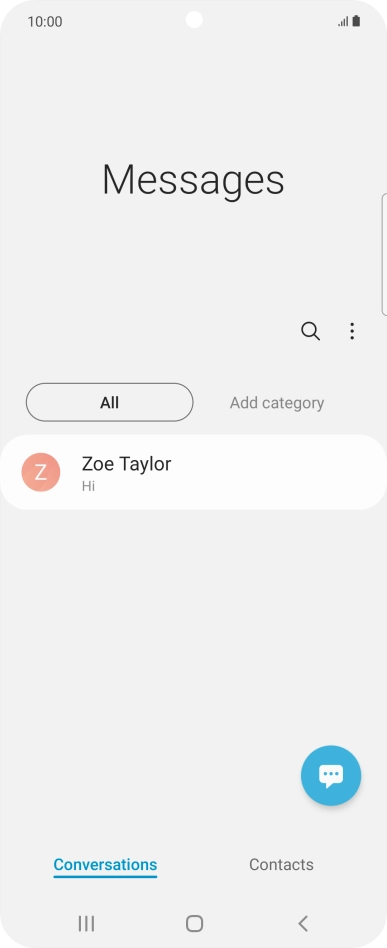Image resolution: width=387 pixels, height=948 pixels.
Task: Open the three-dot more options menu
Action: pyautogui.click(x=352, y=331)
